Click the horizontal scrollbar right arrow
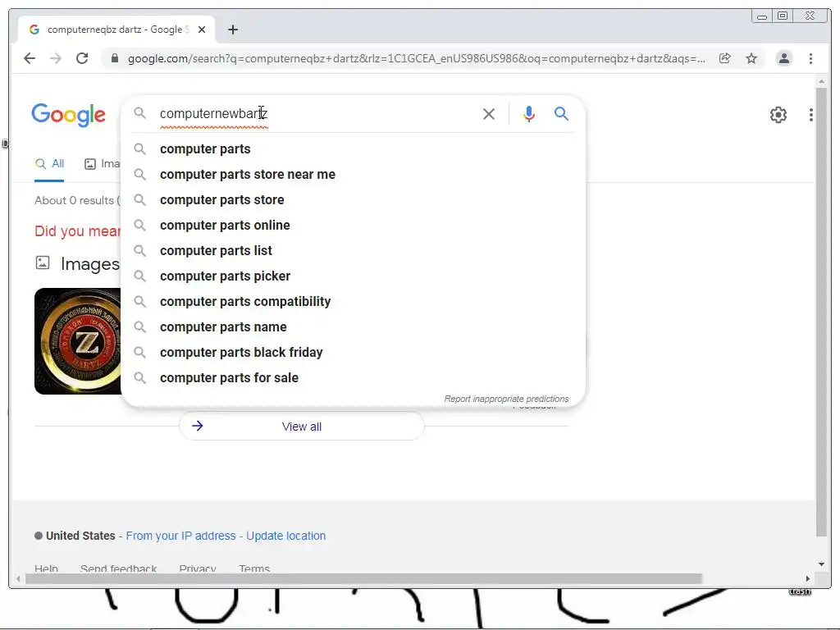840x630 pixels. (808, 578)
